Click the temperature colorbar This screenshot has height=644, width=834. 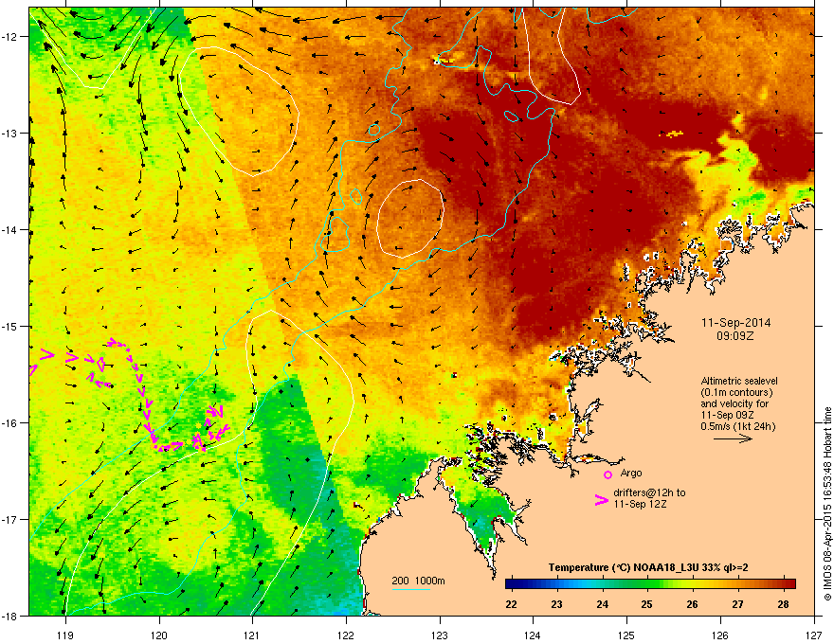coord(650,583)
